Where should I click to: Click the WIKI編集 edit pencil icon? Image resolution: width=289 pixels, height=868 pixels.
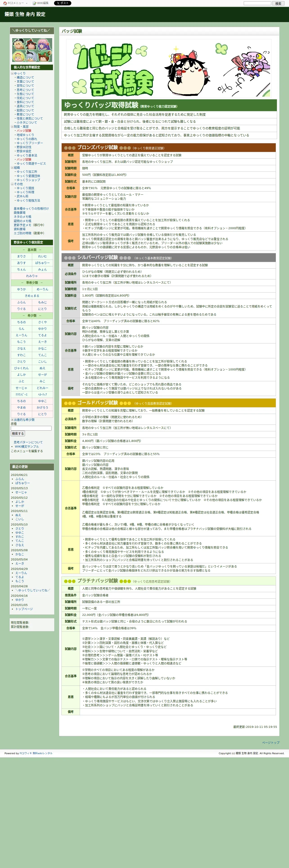(34, 3)
